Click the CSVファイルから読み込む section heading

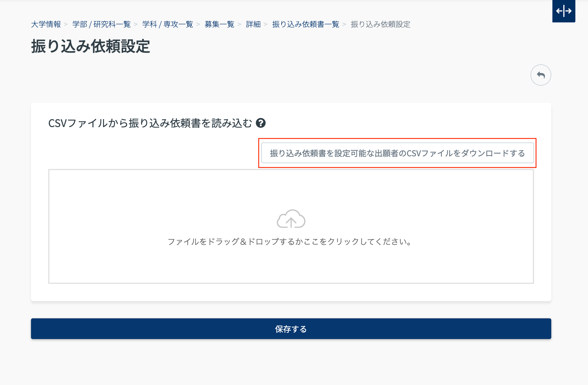(150, 123)
